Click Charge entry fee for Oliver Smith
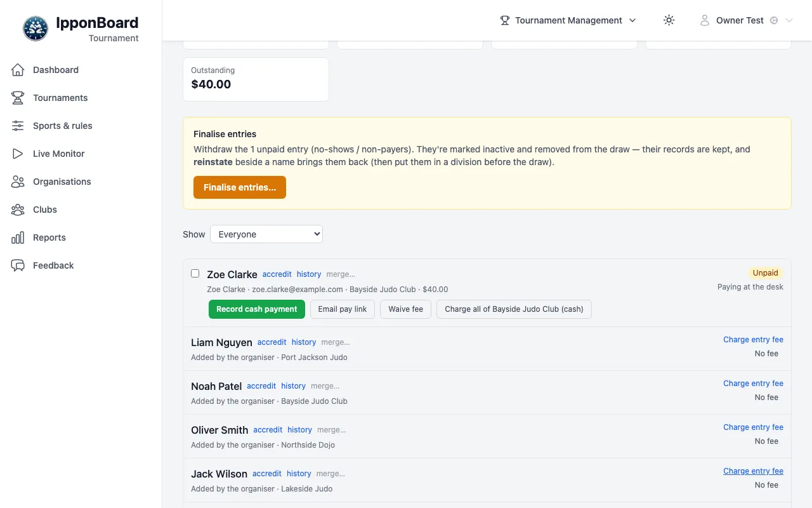This screenshot has width=812, height=508. tap(753, 427)
